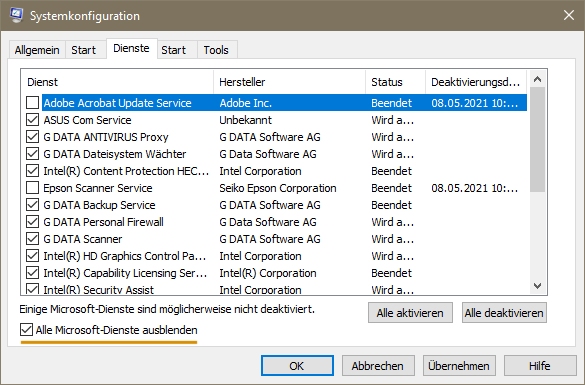The width and height of the screenshot is (585, 385).
Task: Click the date 08.05.2021 in the Epson Scanner row
Action: (x=475, y=188)
